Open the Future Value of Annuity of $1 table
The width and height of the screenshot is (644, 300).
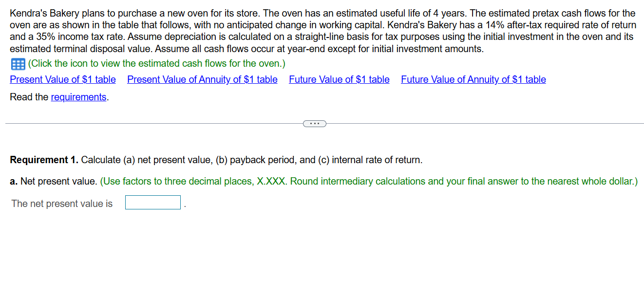(473, 79)
